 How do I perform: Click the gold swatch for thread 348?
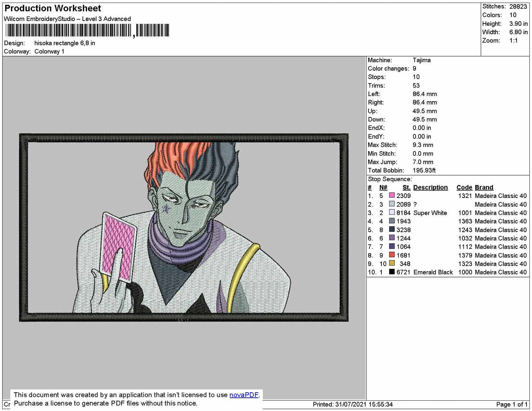(392, 263)
